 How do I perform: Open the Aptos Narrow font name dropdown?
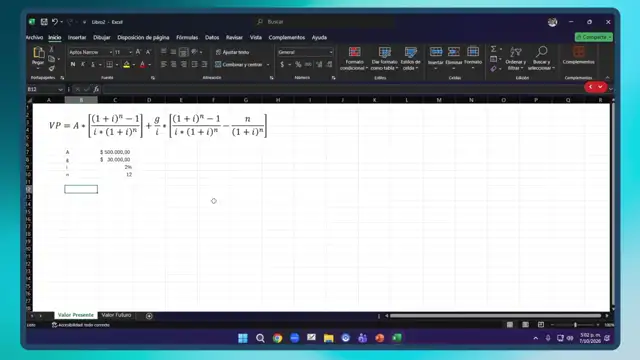[111, 52]
